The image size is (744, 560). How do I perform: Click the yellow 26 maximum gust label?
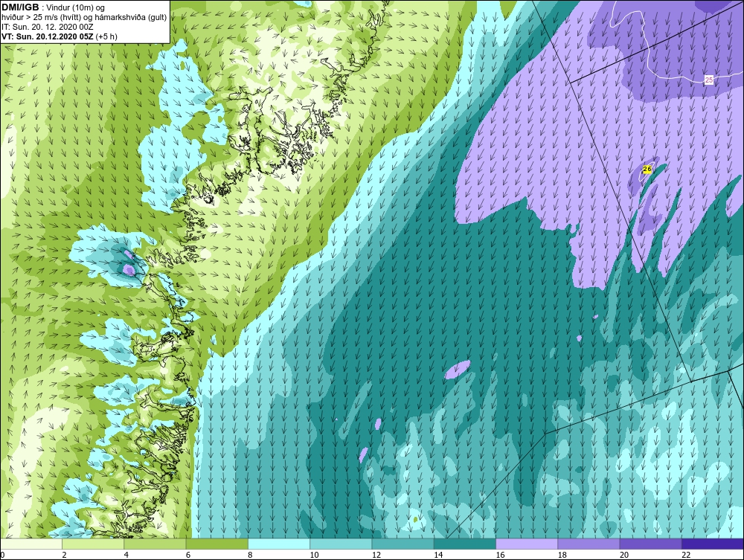click(647, 169)
